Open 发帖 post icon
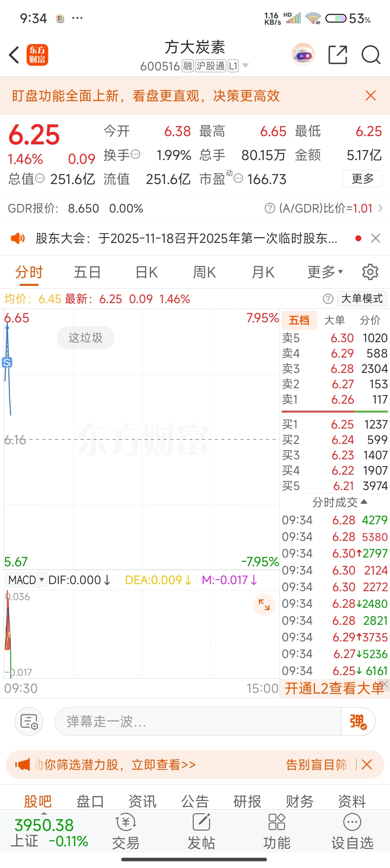This screenshot has width=390, height=868. [x=201, y=831]
